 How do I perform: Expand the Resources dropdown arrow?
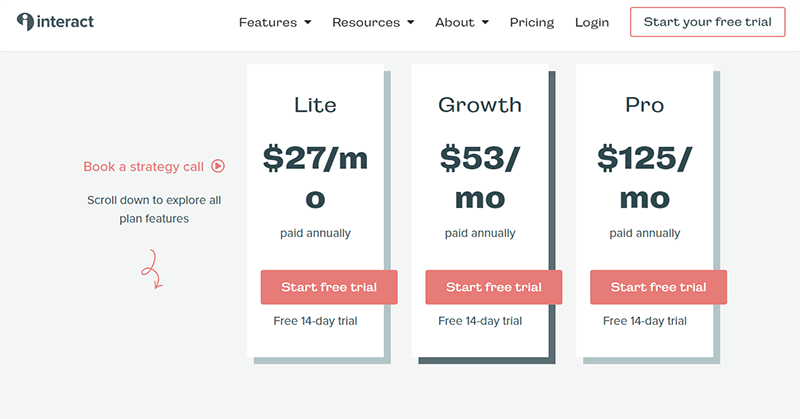411,22
